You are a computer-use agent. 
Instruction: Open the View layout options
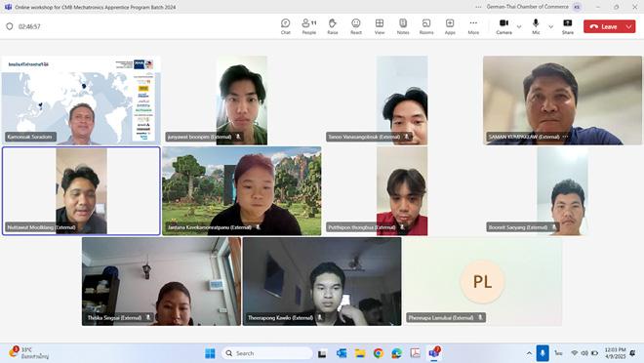coord(380,26)
